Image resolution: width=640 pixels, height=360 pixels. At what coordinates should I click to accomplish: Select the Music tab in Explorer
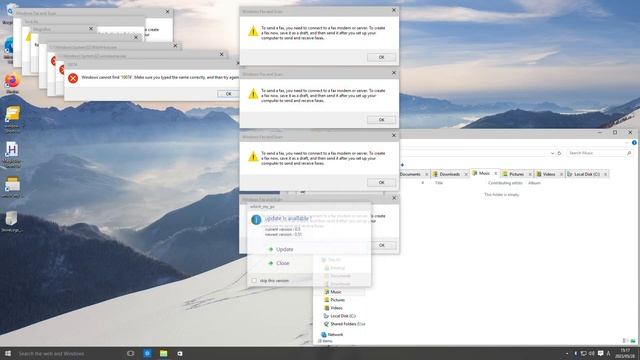click(484, 173)
